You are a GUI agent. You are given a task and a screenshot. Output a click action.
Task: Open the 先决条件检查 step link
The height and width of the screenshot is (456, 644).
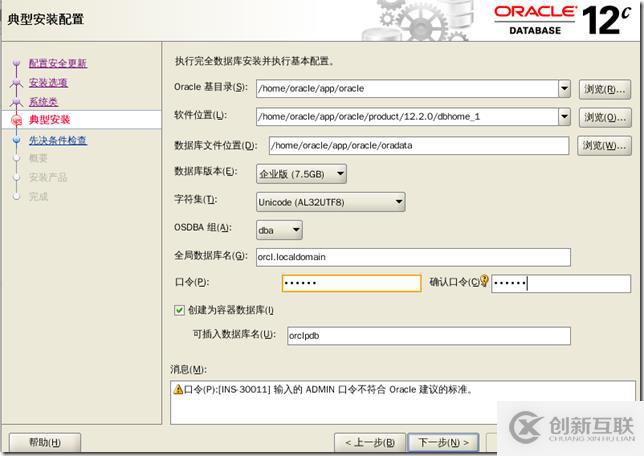coord(58,140)
